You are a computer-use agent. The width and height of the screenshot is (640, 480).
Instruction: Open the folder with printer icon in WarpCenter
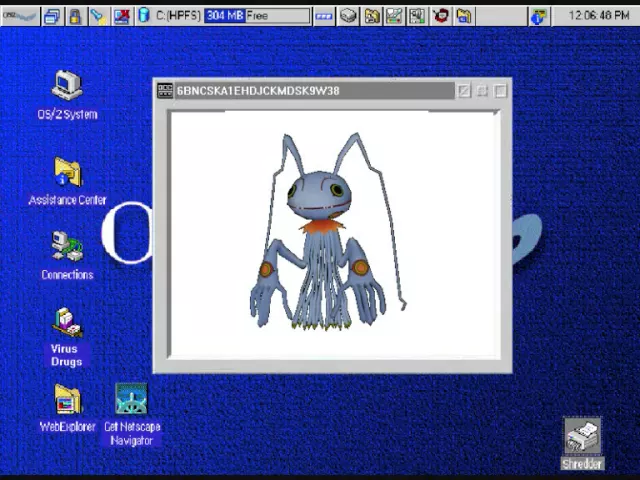tap(372, 16)
